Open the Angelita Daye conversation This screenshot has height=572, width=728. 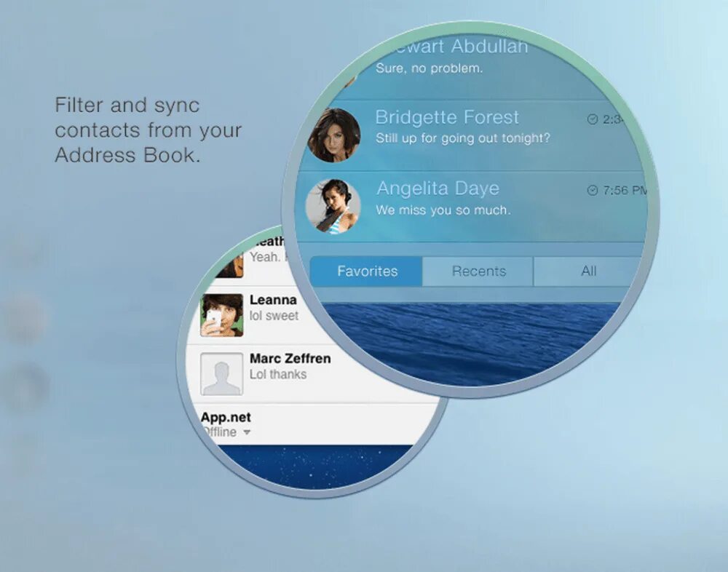471,206
